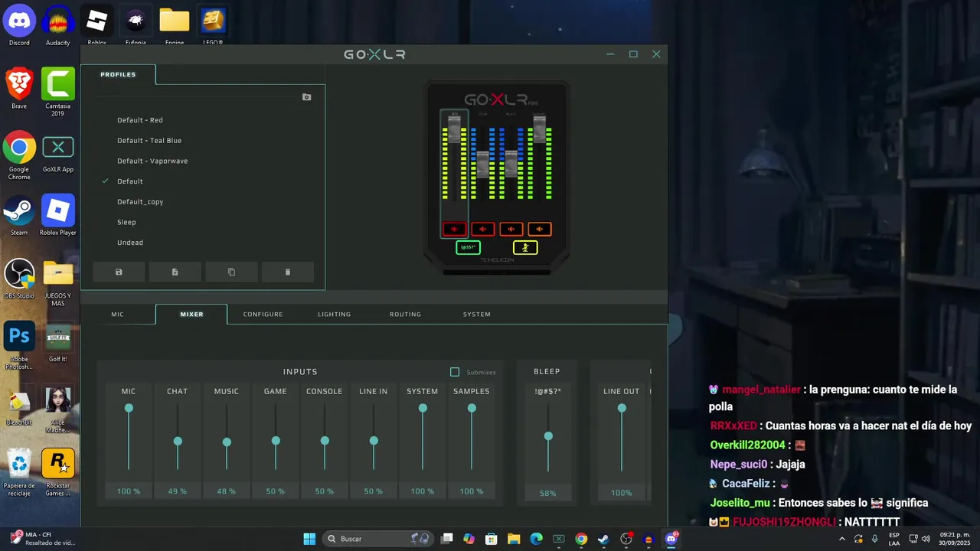Create a new profile with the file-plus icon
This screenshot has width=980, height=551.
point(175,272)
